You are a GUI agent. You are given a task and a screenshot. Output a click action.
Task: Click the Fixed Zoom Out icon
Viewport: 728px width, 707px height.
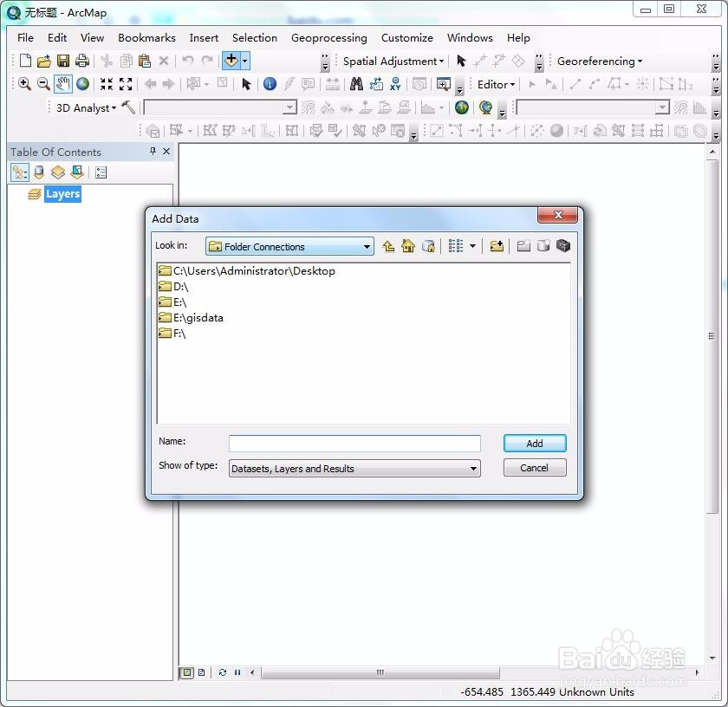(126, 84)
